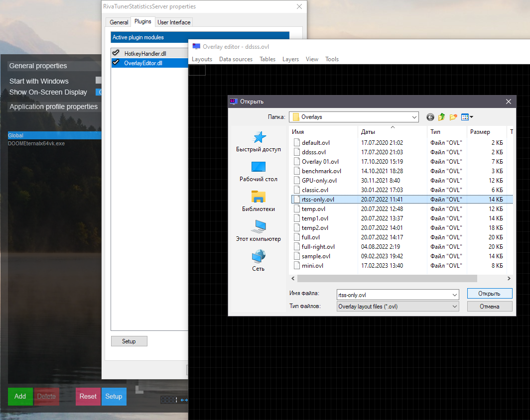Sort by the Размер column header
The width and height of the screenshot is (530, 420).
(x=487, y=132)
